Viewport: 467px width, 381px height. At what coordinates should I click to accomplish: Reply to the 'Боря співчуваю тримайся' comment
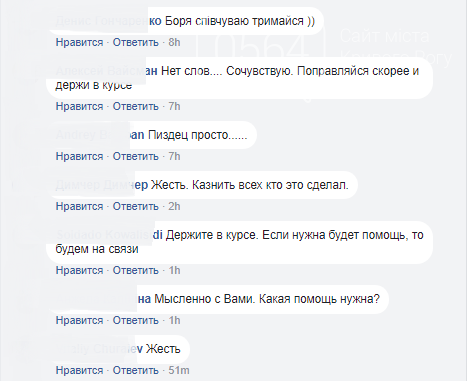point(135,42)
